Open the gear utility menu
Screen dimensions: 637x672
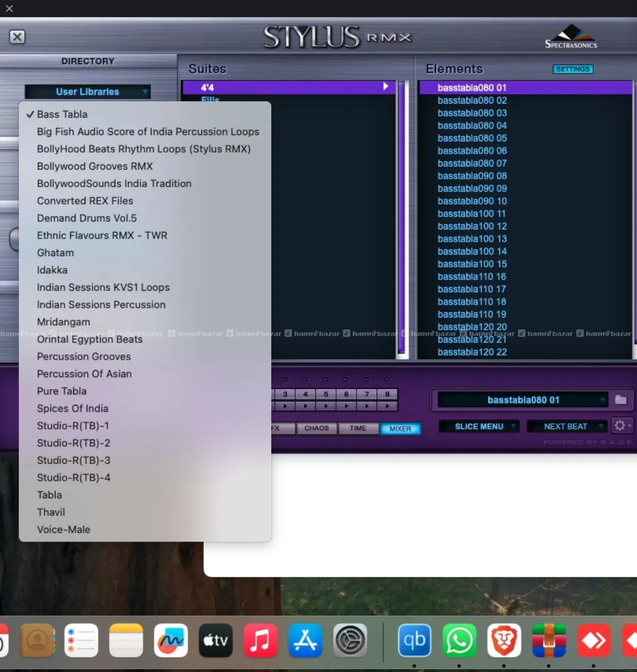(x=622, y=426)
